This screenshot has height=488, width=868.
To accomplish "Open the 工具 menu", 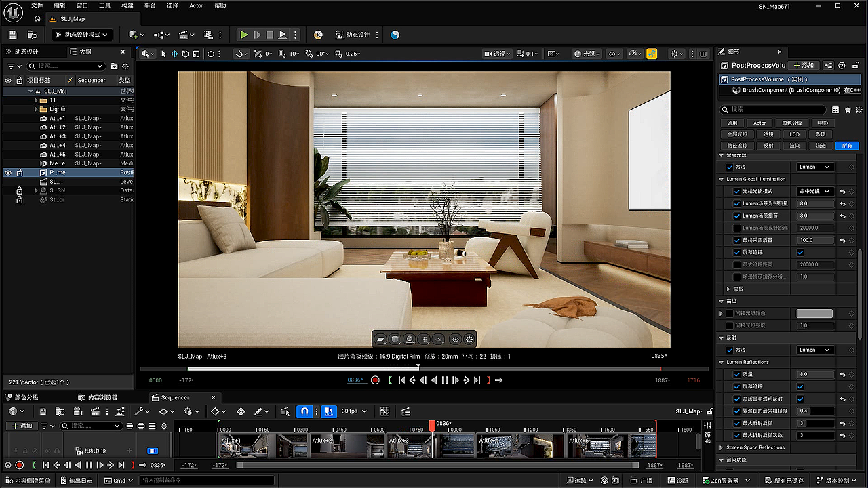I will coord(104,5).
